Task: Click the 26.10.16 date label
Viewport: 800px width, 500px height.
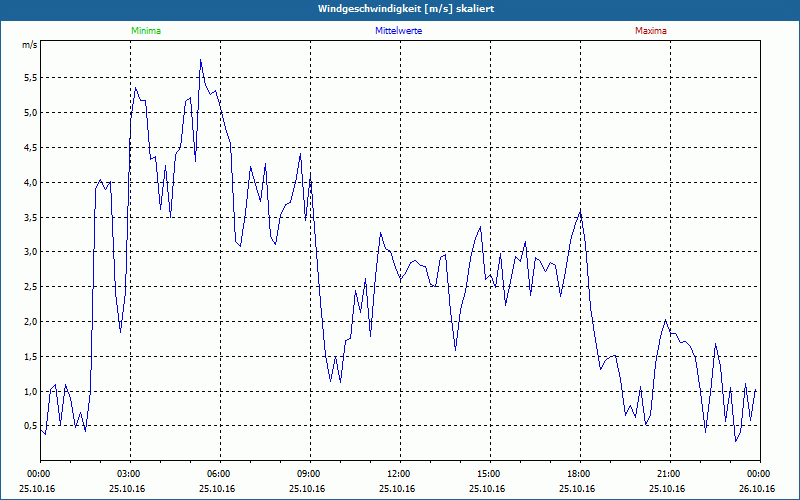Action: pos(757,489)
